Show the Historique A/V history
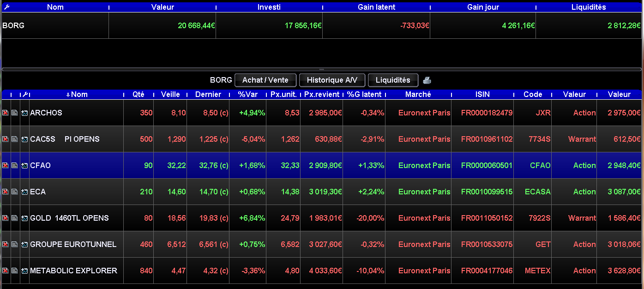 pyautogui.click(x=332, y=80)
